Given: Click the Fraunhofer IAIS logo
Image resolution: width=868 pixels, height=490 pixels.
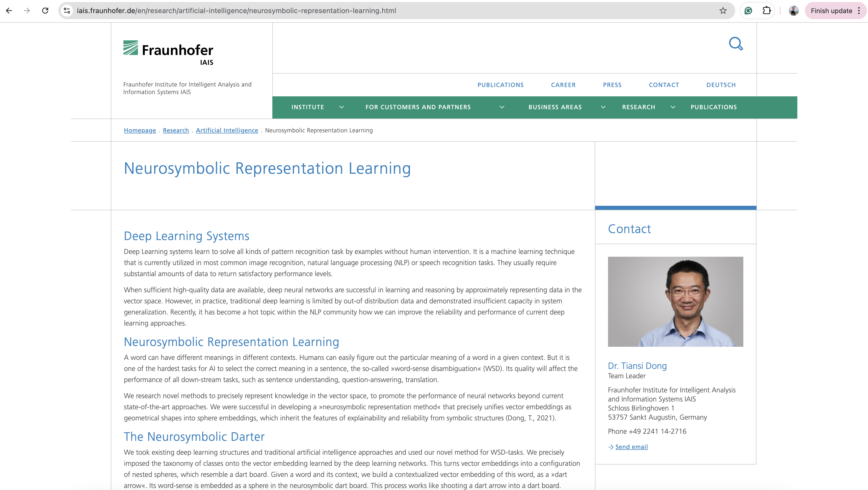Looking at the screenshot, I should [168, 53].
